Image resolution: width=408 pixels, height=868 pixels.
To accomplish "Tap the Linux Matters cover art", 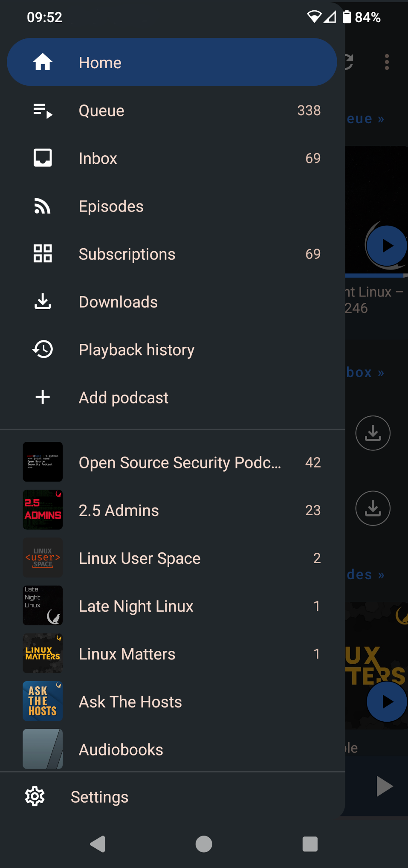I will point(43,653).
